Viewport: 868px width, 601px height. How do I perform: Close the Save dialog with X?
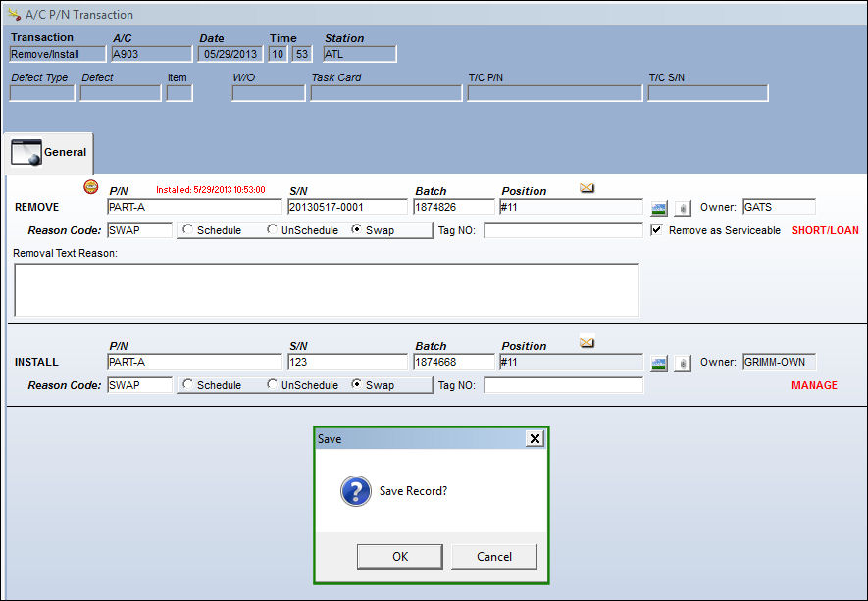pyautogui.click(x=535, y=439)
